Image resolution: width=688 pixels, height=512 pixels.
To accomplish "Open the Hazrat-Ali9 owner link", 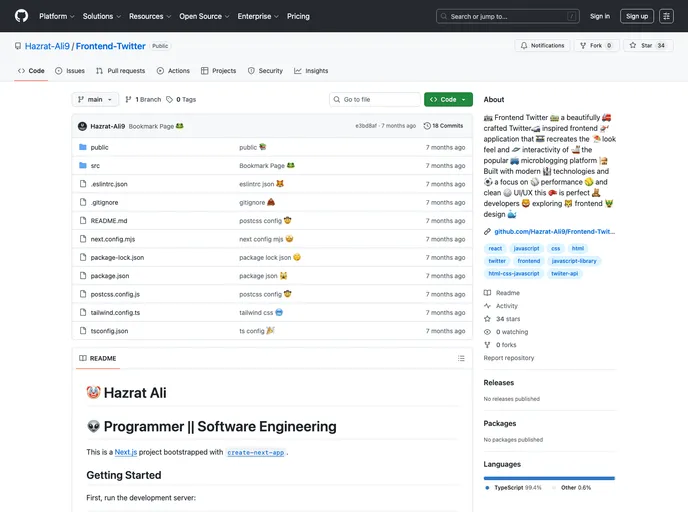I will [47, 46].
